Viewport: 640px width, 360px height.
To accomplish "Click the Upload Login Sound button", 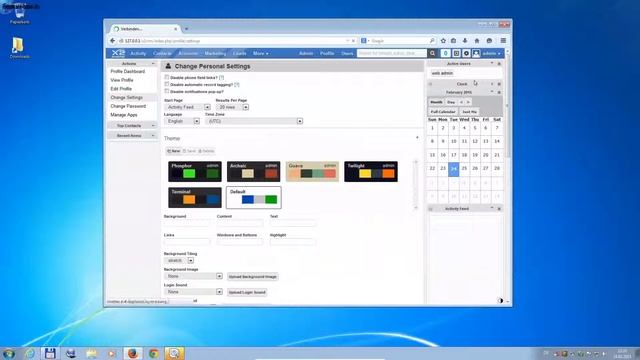I will (247, 292).
